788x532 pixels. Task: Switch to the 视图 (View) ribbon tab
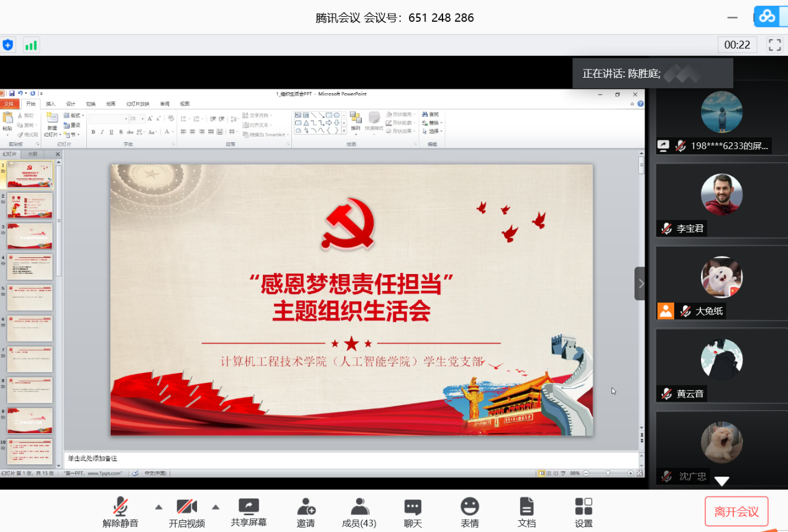point(185,104)
